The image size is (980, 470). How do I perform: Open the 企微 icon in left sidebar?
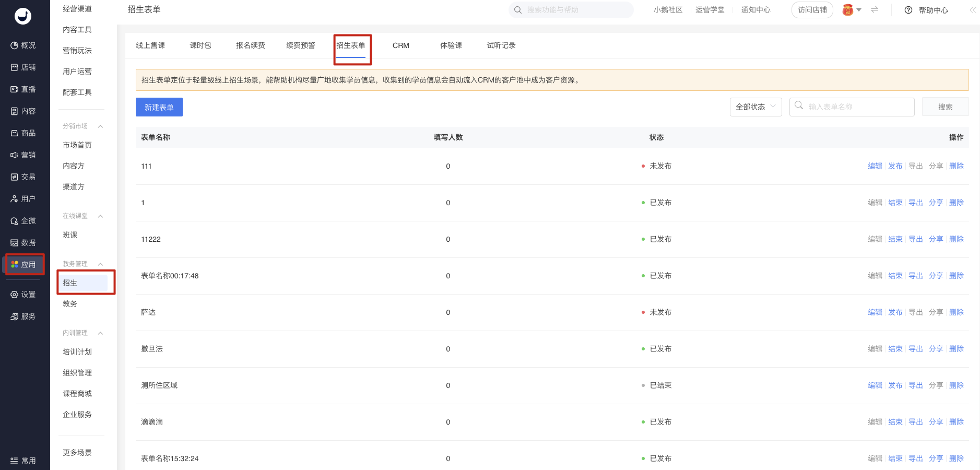[x=15, y=221]
